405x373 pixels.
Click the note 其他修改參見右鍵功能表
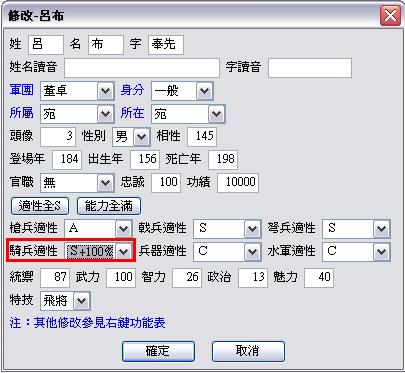[99, 323]
